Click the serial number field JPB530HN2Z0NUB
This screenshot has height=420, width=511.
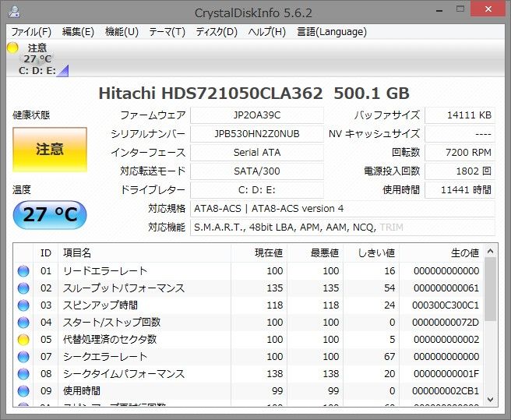[257, 134]
